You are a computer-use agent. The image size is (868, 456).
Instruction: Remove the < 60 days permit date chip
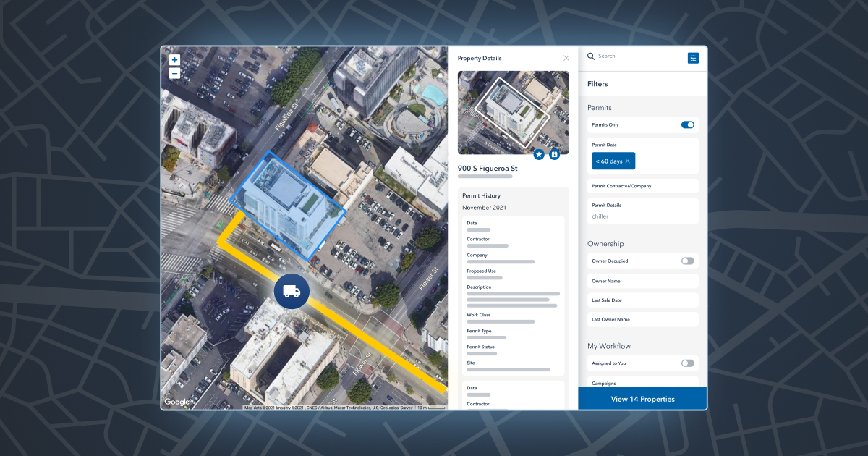pos(626,161)
